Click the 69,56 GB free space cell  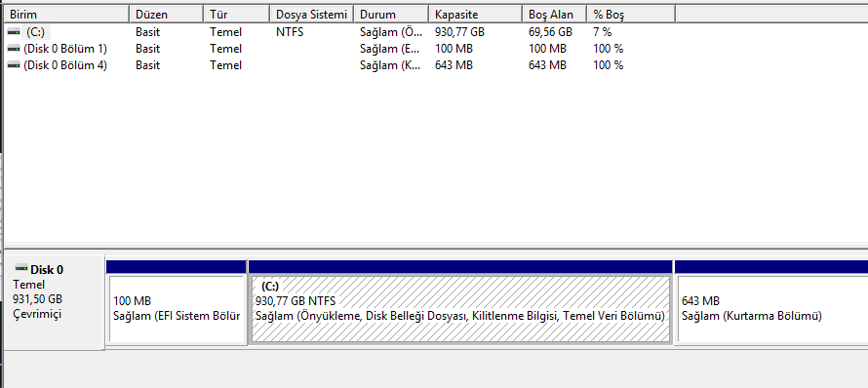(x=550, y=32)
